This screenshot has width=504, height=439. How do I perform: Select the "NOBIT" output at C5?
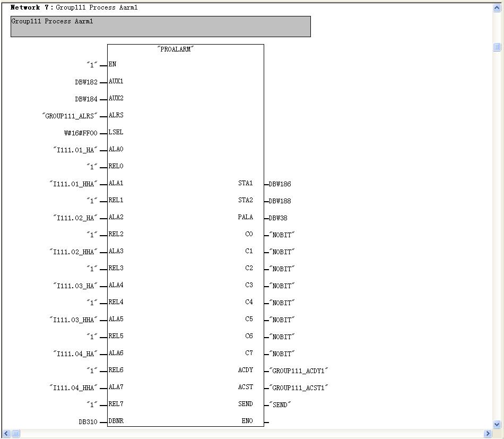click(282, 320)
